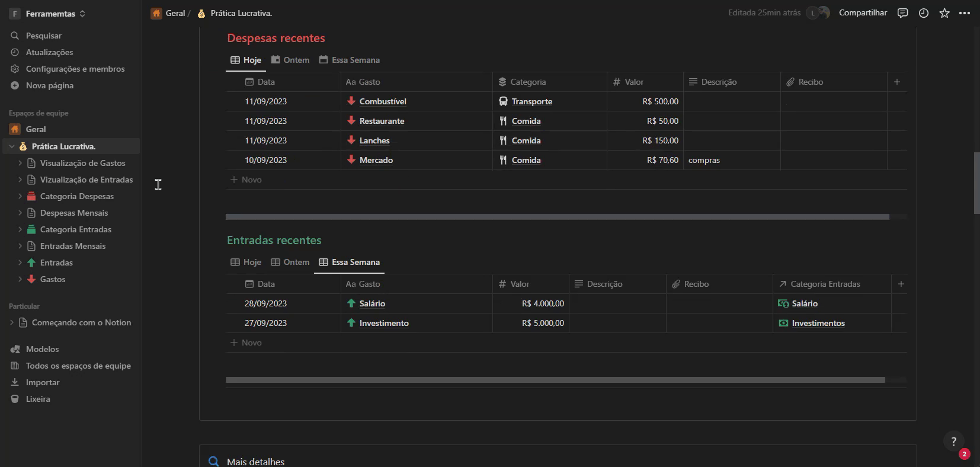
Task: Expand the Gastos sidebar page
Action: tap(20, 279)
